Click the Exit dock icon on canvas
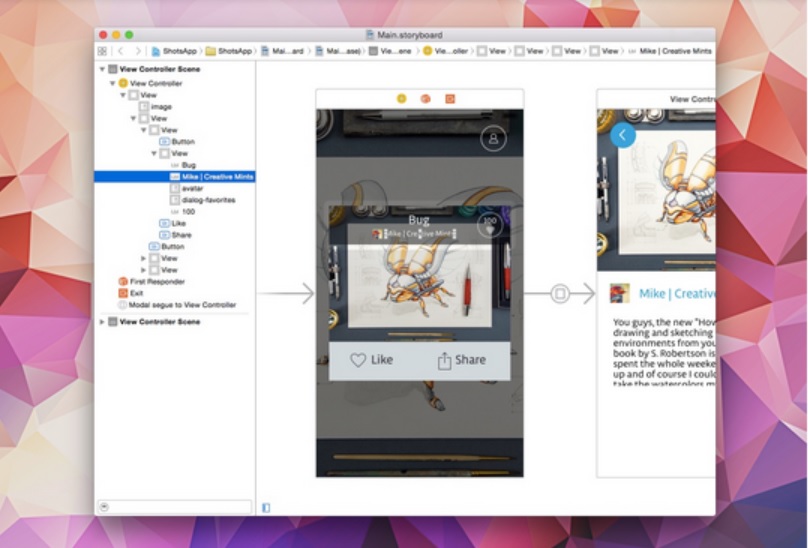 450,98
